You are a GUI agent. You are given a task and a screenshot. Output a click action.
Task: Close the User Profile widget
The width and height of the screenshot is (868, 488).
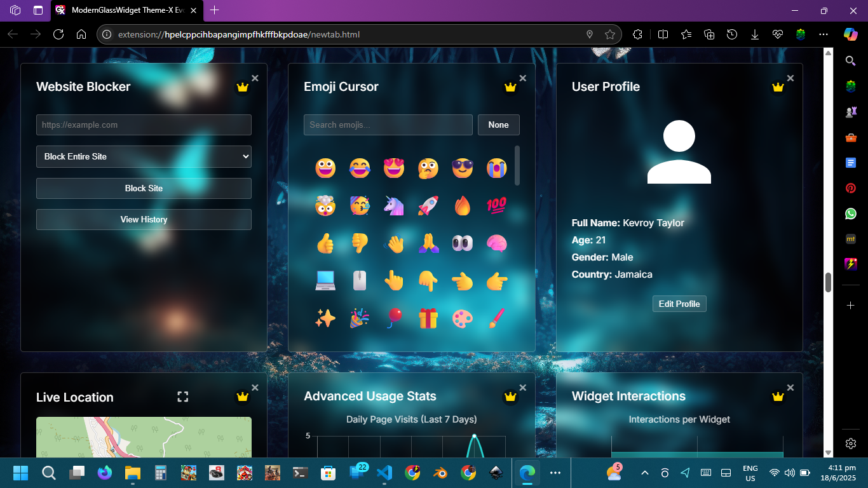pyautogui.click(x=790, y=78)
